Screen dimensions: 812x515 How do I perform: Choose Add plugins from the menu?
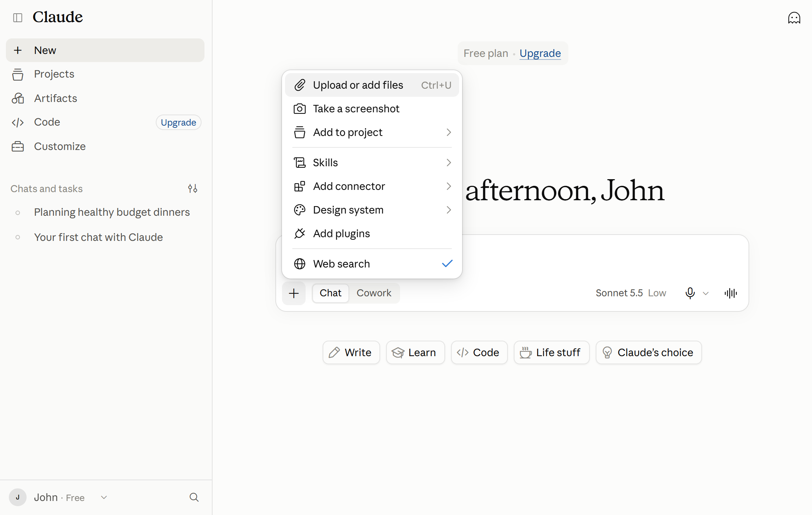pyautogui.click(x=372, y=233)
